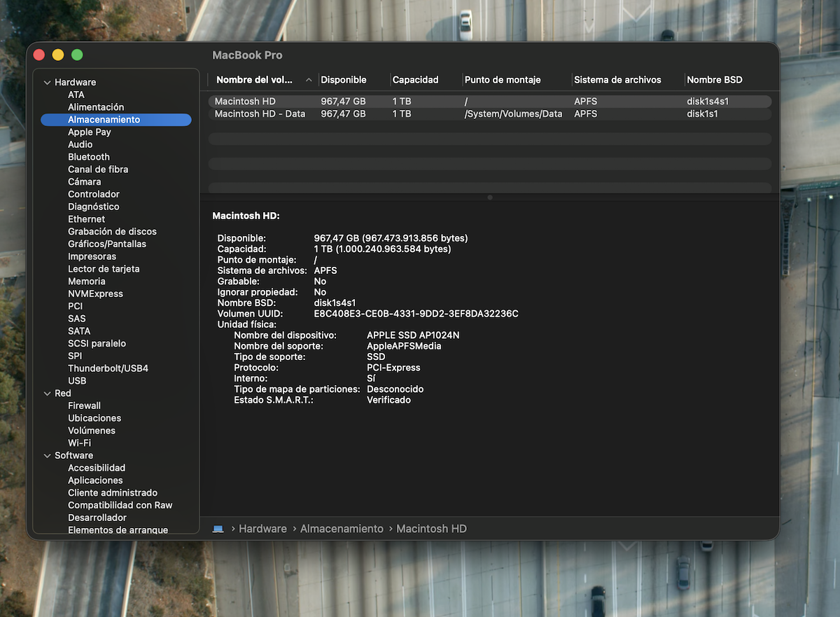The width and height of the screenshot is (840, 617).
Task: Click the split pane divider handle
Action: pyautogui.click(x=489, y=197)
